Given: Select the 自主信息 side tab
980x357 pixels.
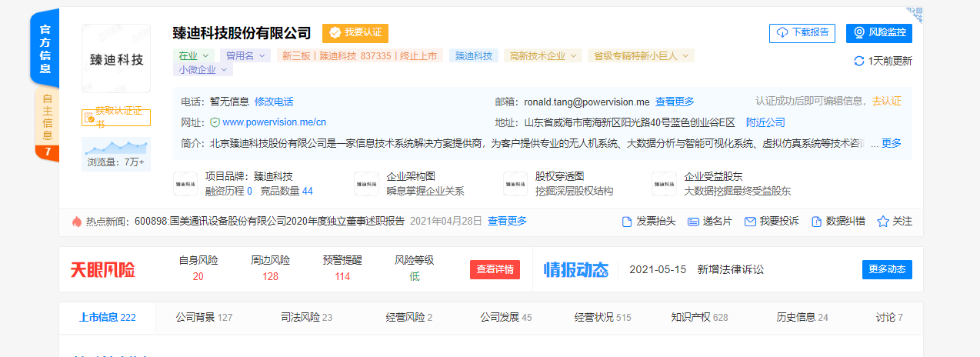Looking at the screenshot, I should pyautogui.click(x=47, y=117).
